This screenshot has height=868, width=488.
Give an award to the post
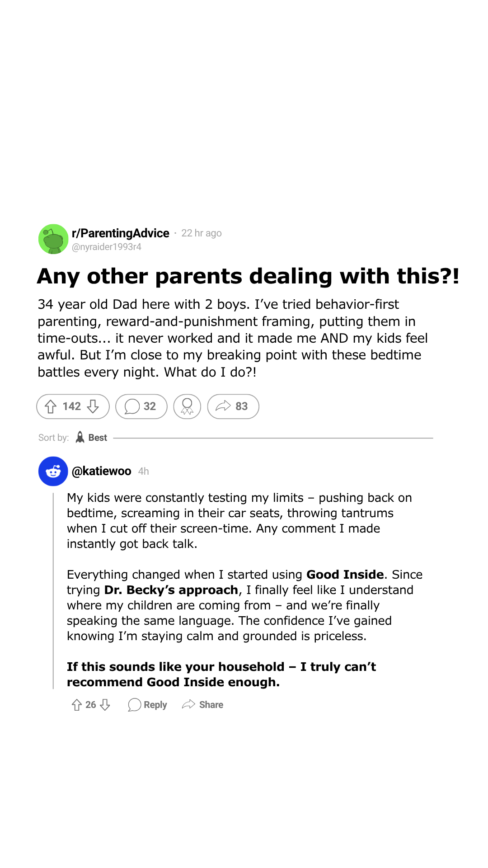[x=187, y=406]
